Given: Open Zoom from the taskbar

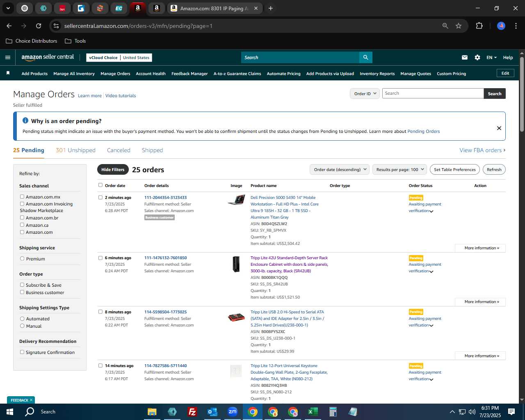Looking at the screenshot, I should 233,412.
